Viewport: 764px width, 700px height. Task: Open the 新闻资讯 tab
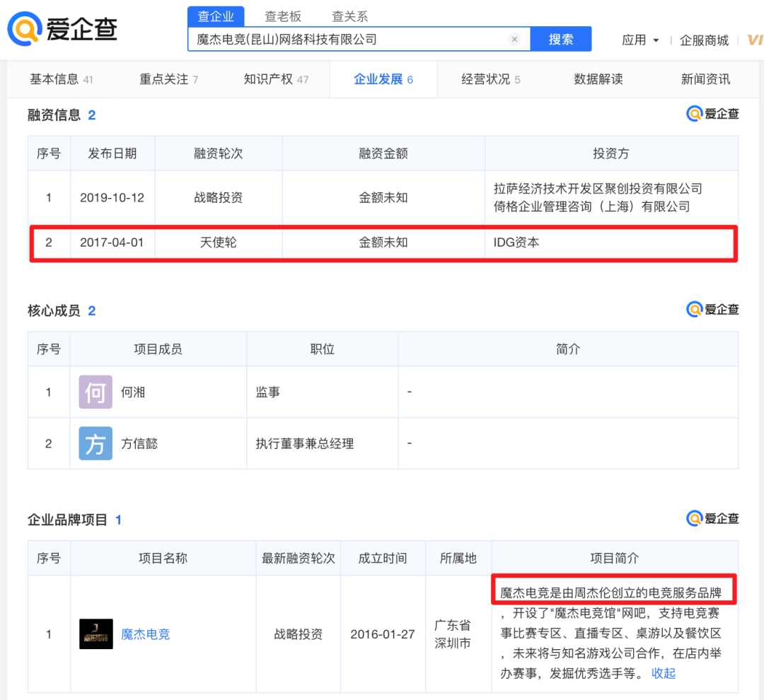[705, 79]
